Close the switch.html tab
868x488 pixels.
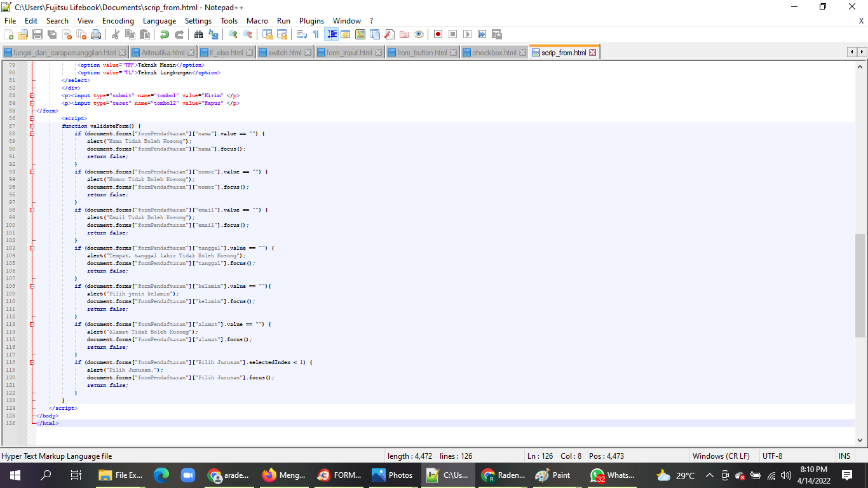coord(308,53)
